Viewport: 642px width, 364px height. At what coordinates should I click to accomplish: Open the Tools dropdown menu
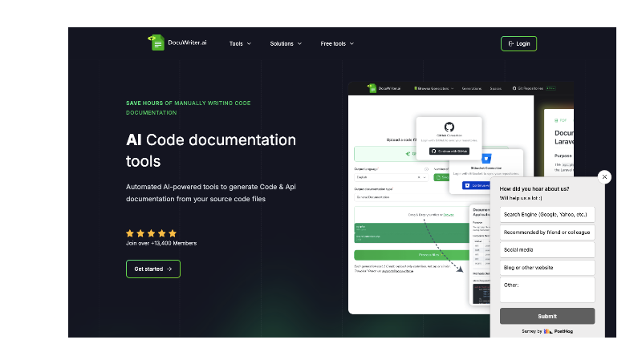(240, 44)
